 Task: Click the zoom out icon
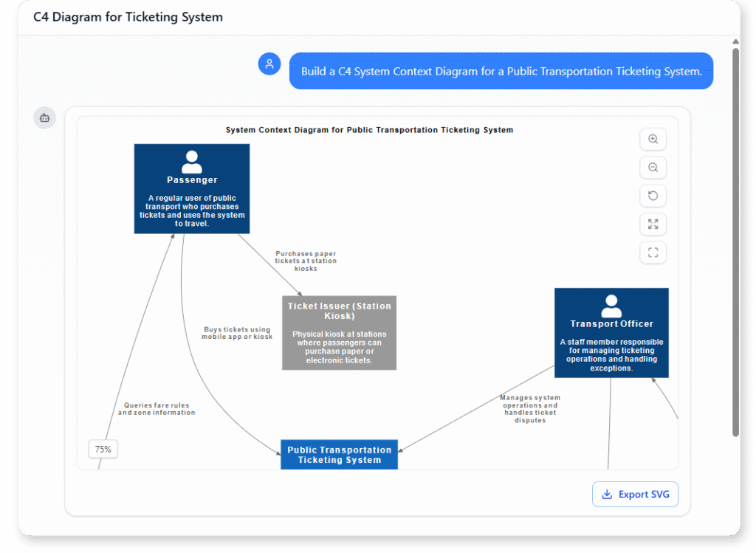[x=653, y=168]
